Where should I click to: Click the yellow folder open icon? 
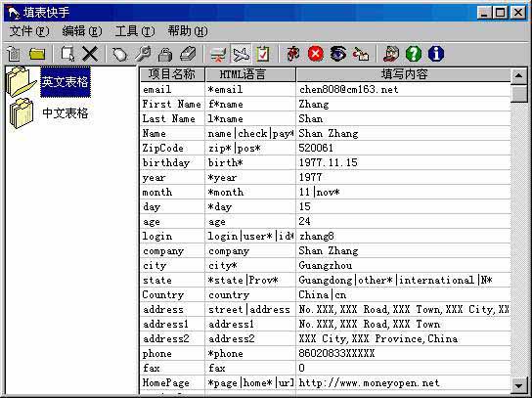tap(37, 54)
